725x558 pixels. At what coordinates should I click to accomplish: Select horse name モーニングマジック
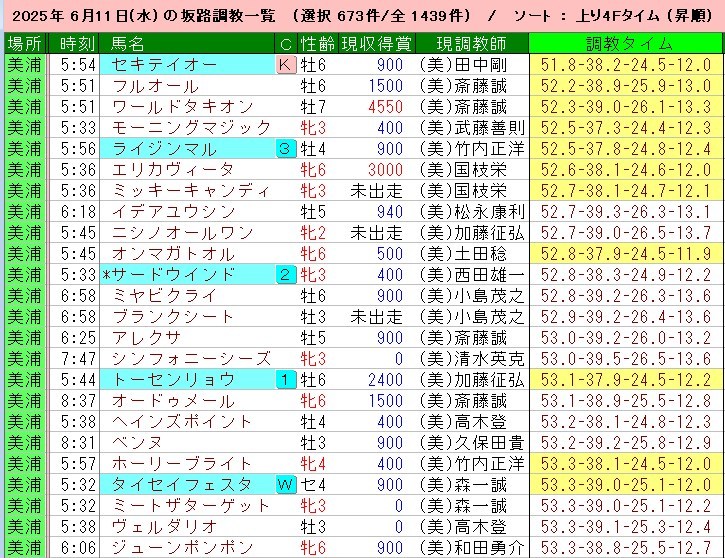191,128
